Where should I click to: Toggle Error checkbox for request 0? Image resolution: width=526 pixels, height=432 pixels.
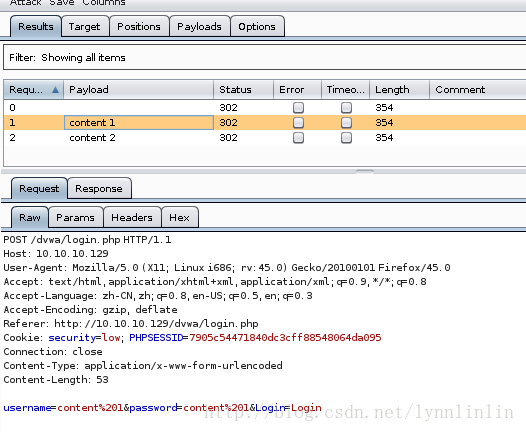pyautogui.click(x=298, y=108)
